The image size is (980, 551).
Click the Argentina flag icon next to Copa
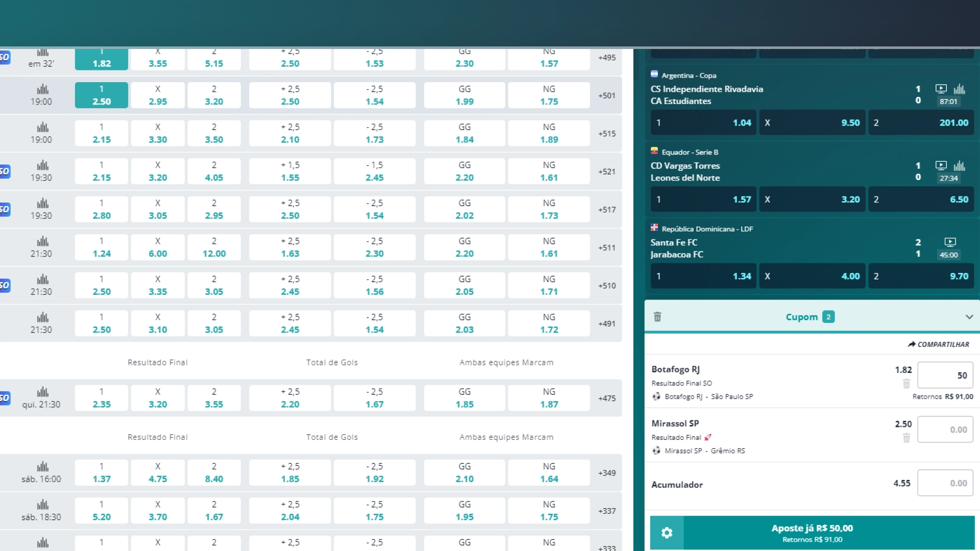tap(654, 74)
